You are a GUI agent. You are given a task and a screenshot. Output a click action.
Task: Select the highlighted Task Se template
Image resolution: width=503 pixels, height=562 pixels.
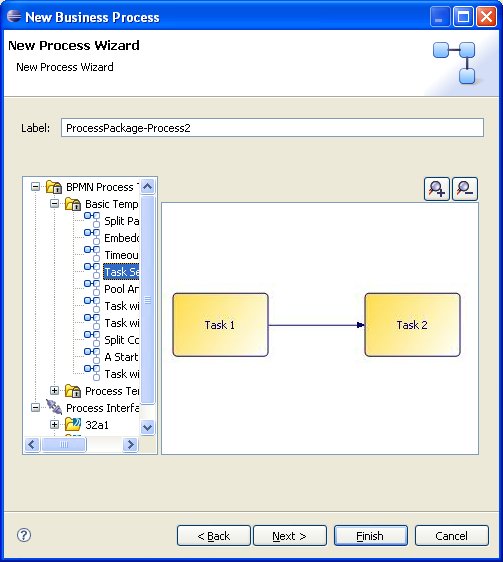121,272
